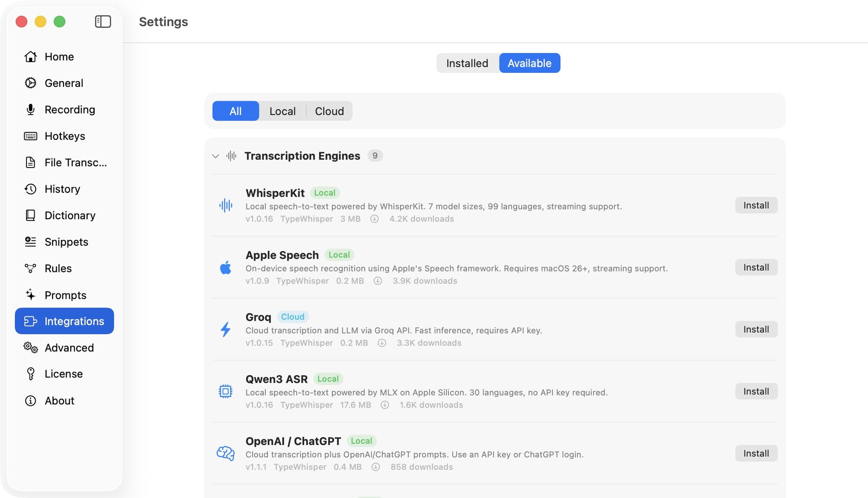Viewport: 868px width, 498px height.
Task: Click the Rules nodes icon
Action: [x=30, y=268]
